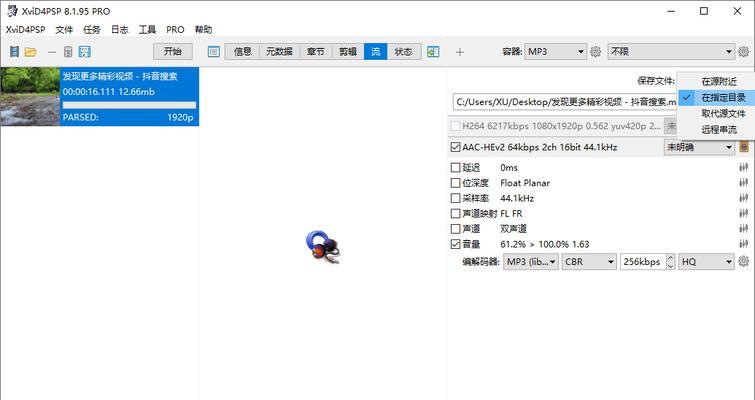755x400 pixels.
Task: Switch to the 剪辑 tab
Action: point(348,52)
